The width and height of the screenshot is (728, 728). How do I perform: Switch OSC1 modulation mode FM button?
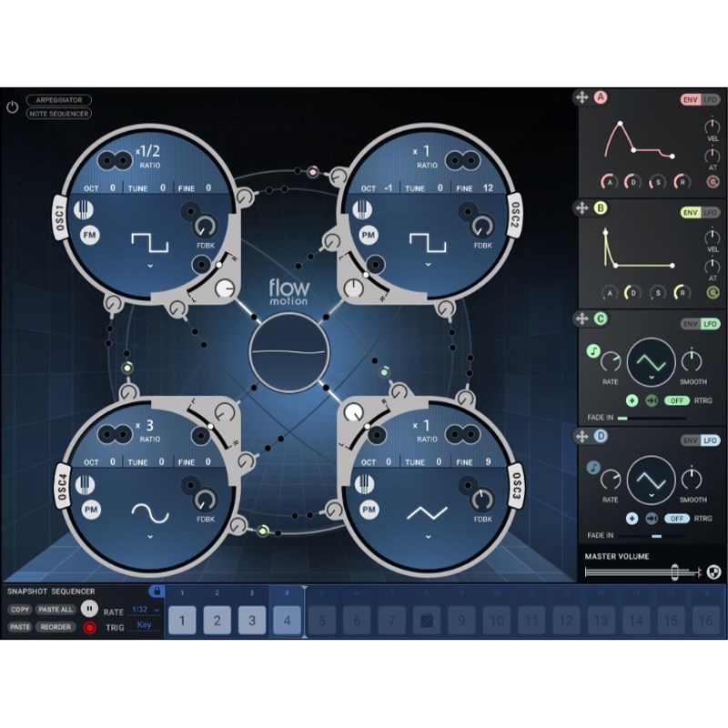(x=89, y=235)
